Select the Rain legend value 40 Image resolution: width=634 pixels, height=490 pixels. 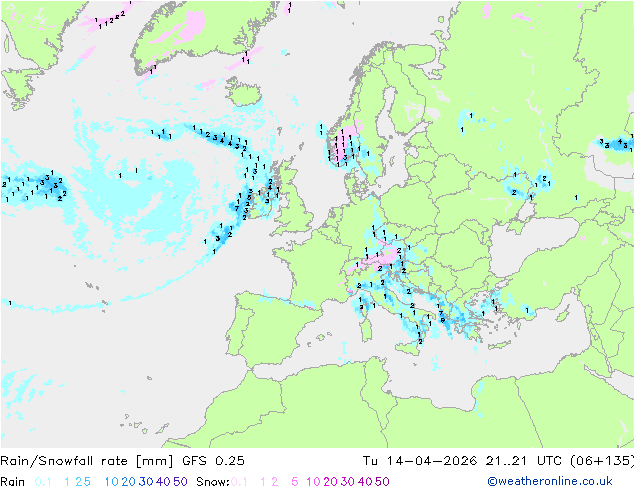(x=163, y=482)
